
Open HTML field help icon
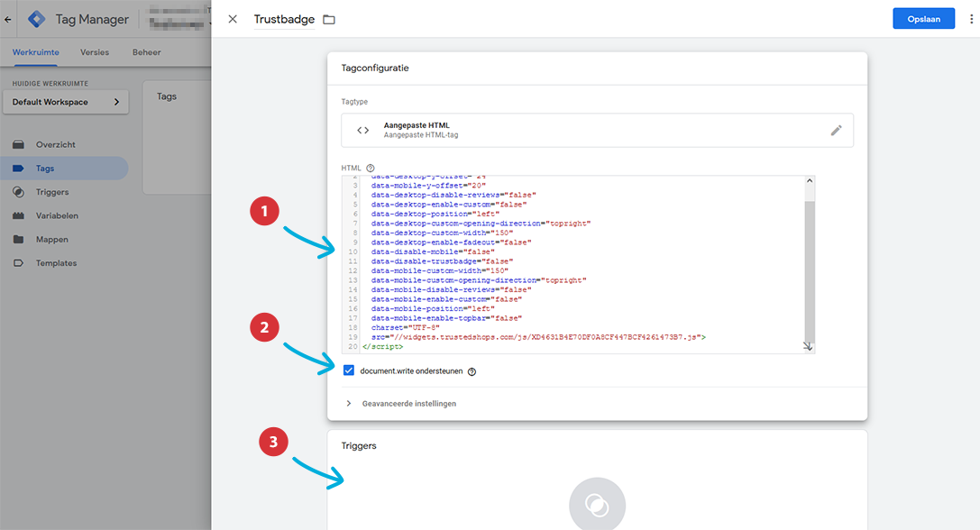tap(370, 168)
